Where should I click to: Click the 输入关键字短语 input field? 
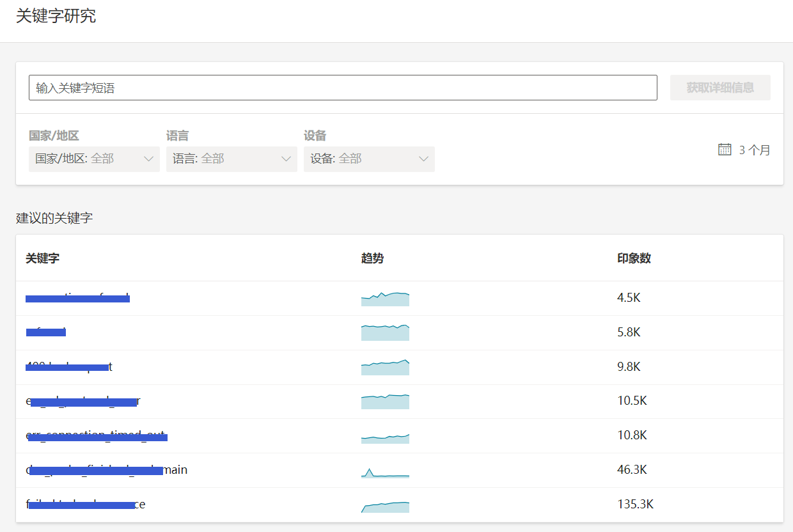click(x=343, y=88)
